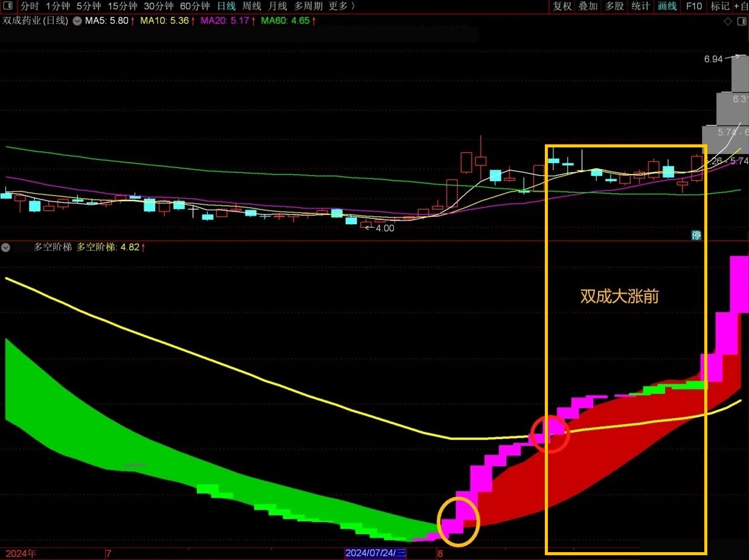Click the MA5: 5.80 indicator label
Image resolution: width=749 pixels, height=560 pixels.
click(109, 21)
